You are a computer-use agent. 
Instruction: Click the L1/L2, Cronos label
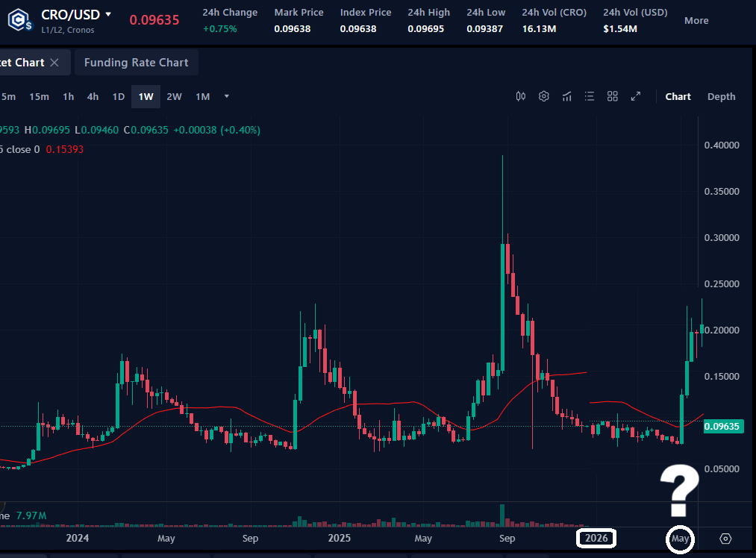click(x=67, y=30)
